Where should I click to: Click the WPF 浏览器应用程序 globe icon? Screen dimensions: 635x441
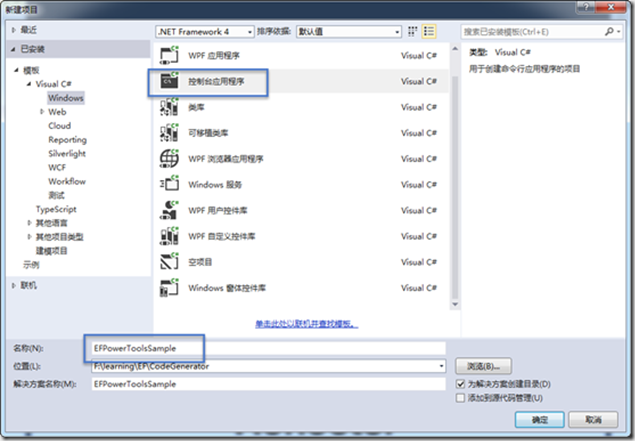(x=169, y=158)
